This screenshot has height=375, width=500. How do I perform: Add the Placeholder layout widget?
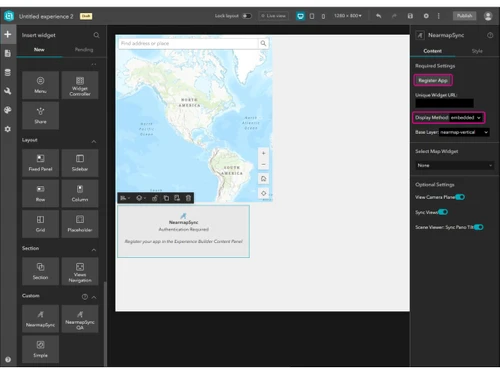(x=80, y=224)
